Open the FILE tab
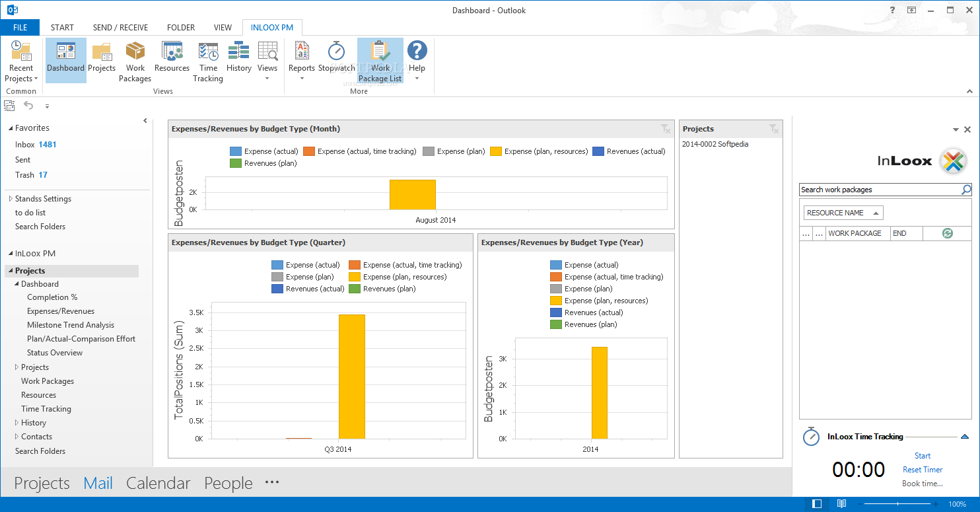 20,27
